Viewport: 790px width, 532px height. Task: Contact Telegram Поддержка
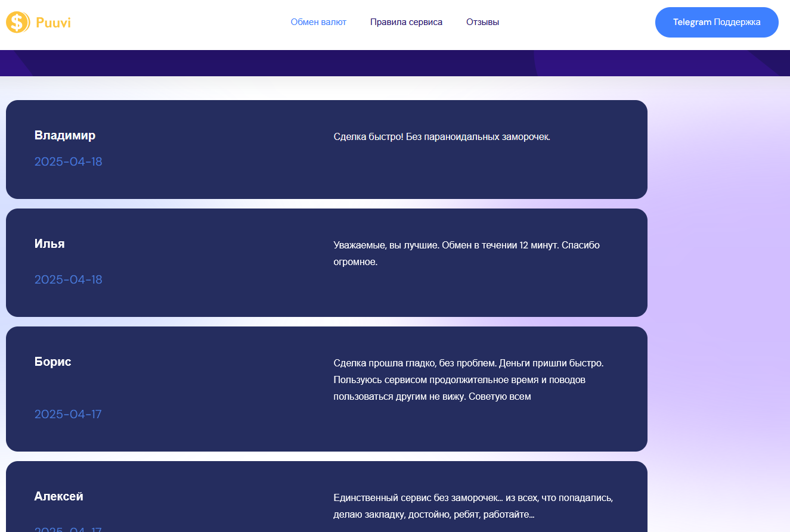pos(716,22)
